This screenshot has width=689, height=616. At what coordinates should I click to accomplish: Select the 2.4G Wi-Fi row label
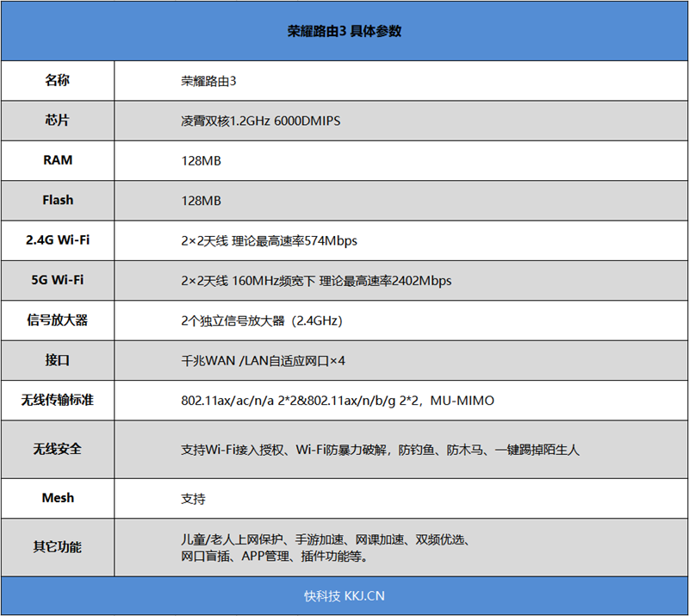[58, 240]
